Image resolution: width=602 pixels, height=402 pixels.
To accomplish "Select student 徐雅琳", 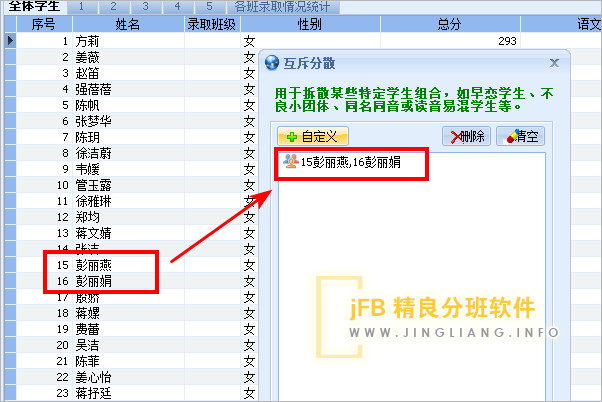I will click(93, 201).
